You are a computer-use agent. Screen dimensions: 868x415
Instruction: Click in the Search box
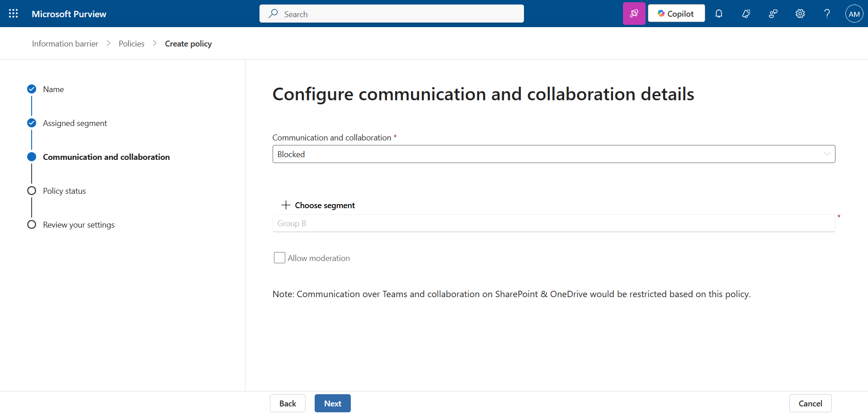tap(392, 14)
